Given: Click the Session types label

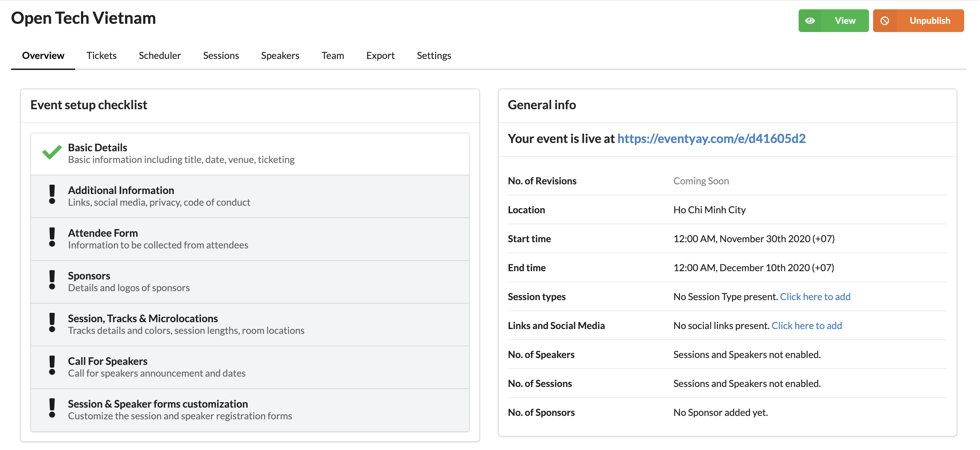Looking at the screenshot, I should pyautogui.click(x=537, y=296).
